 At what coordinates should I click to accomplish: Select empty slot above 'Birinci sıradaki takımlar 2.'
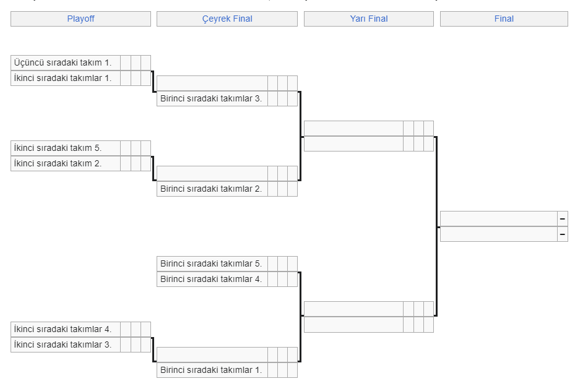[212, 173]
